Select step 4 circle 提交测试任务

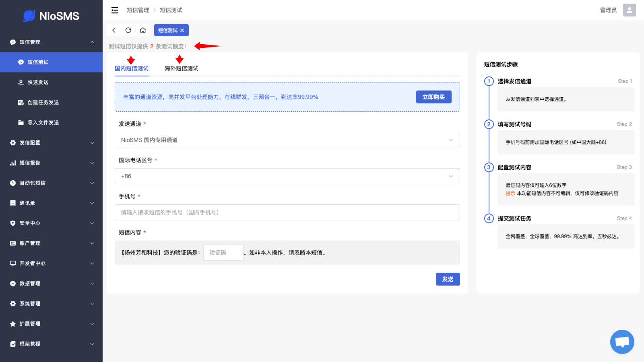point(489,218)
